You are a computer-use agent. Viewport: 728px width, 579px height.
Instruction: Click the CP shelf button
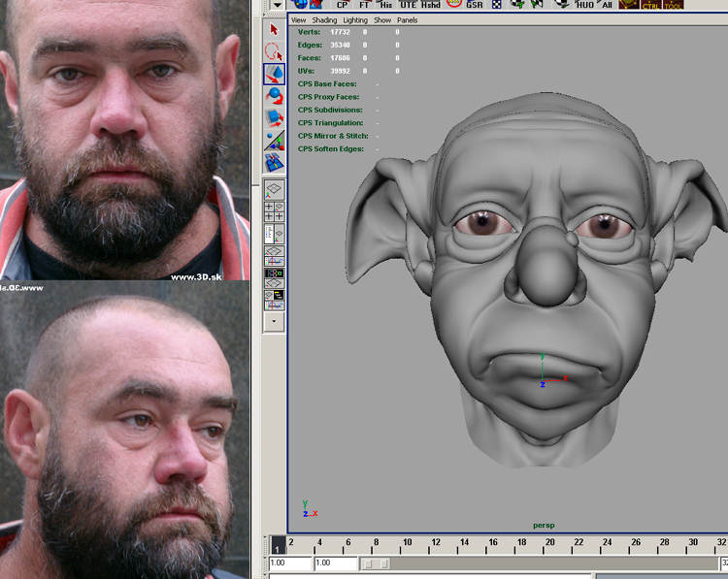point(342,5)
